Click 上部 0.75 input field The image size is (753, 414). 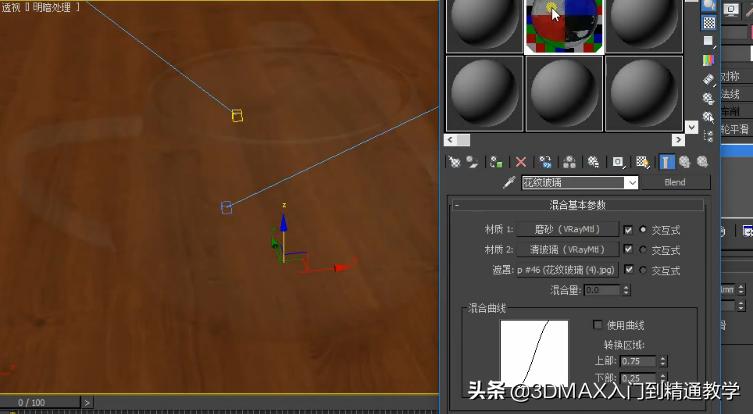(x=639, y=361)
